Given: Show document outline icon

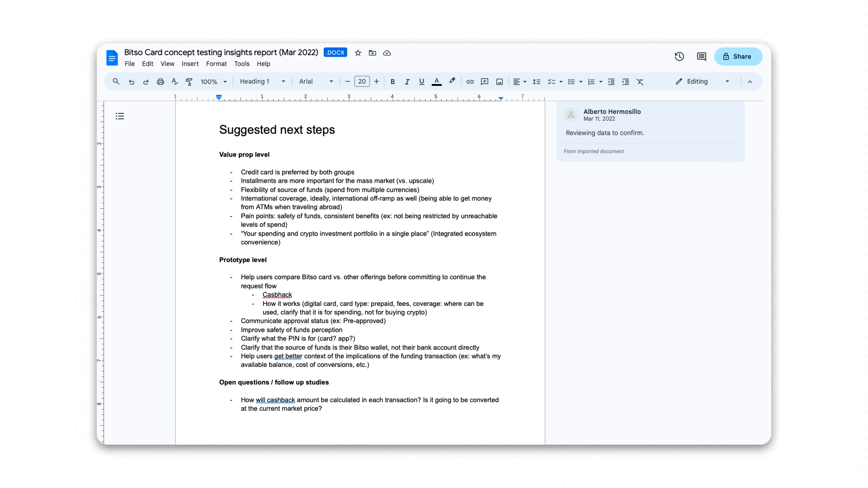Looking at the screenshot, I should (x=120, y=116).
